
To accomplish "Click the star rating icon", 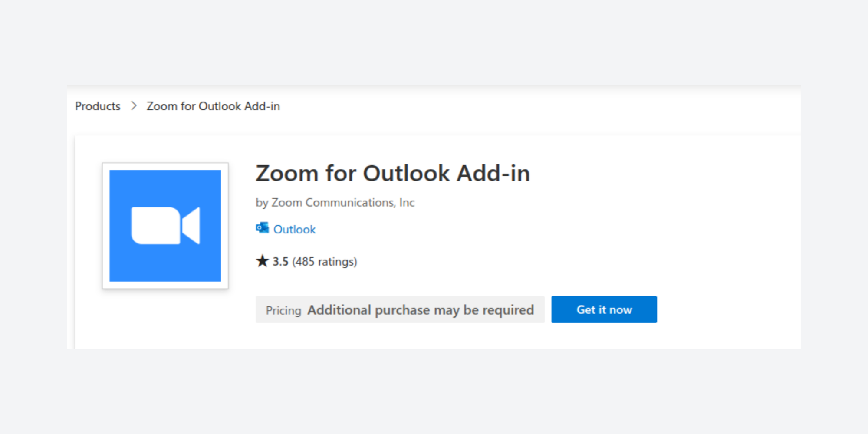I will coord(262,261).
